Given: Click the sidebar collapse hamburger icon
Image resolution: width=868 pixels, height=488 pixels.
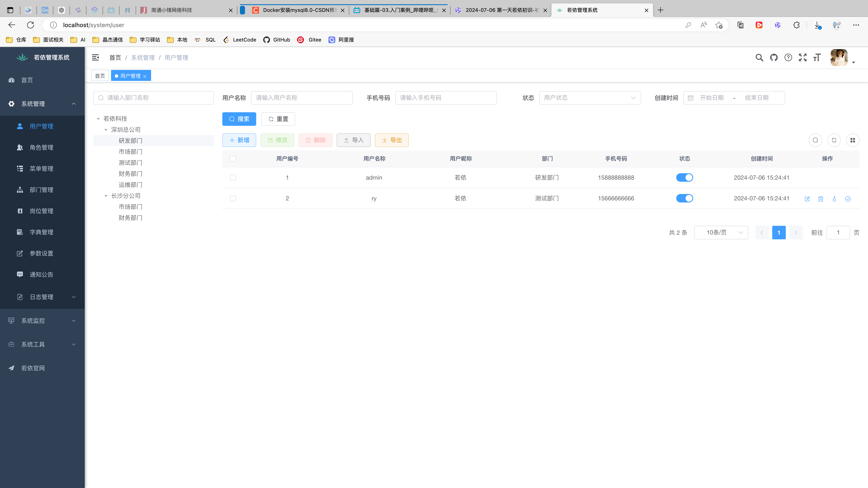Looking at the screenshot, I should pyautogui.click(x=95, y=58).
